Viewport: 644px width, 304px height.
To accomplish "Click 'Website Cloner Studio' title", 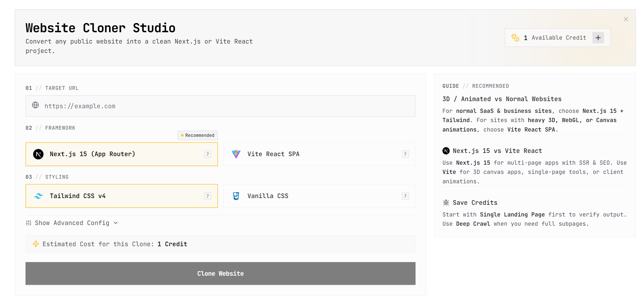I will [x=100, y=28].
